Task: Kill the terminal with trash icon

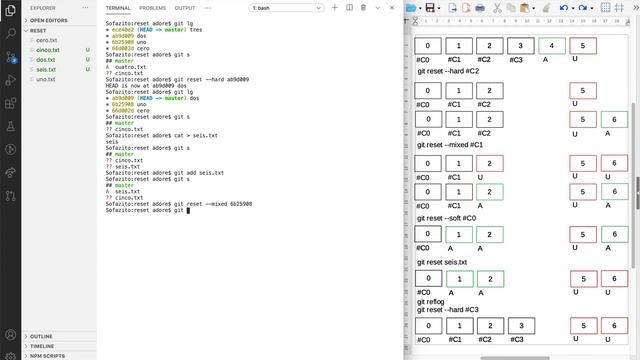Action: click(x=363, y=7)
